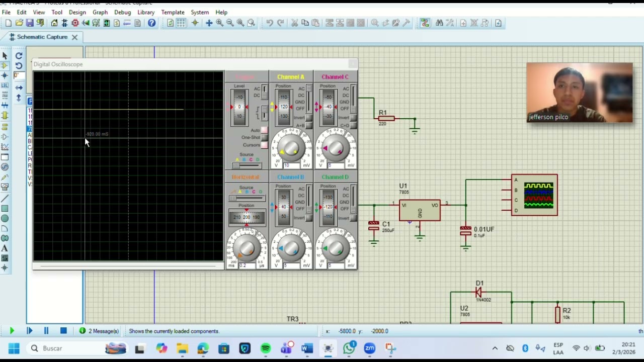Save the project with the floppy icon
This screenshot has width=644, height=362.
tap(30, 23)
